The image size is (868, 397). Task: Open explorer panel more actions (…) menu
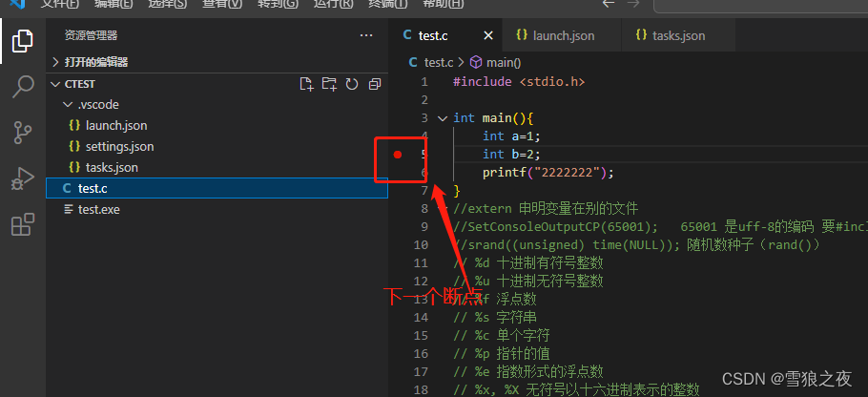[x=366, y=35]
